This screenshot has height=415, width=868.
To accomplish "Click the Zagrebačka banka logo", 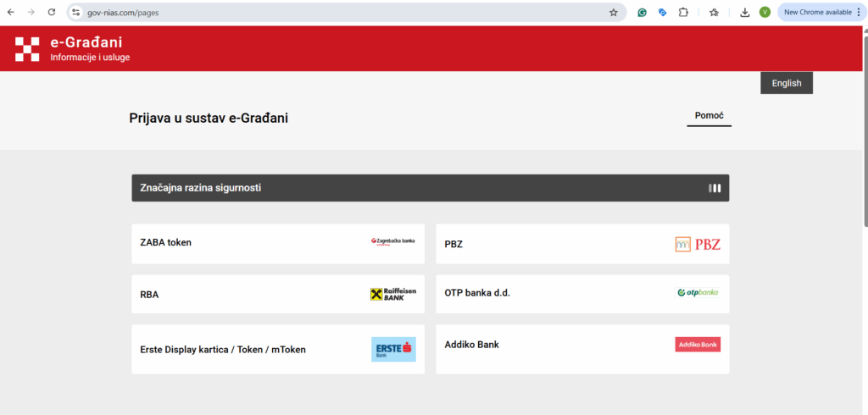I will pyautogui.click(x=392, y=241).
